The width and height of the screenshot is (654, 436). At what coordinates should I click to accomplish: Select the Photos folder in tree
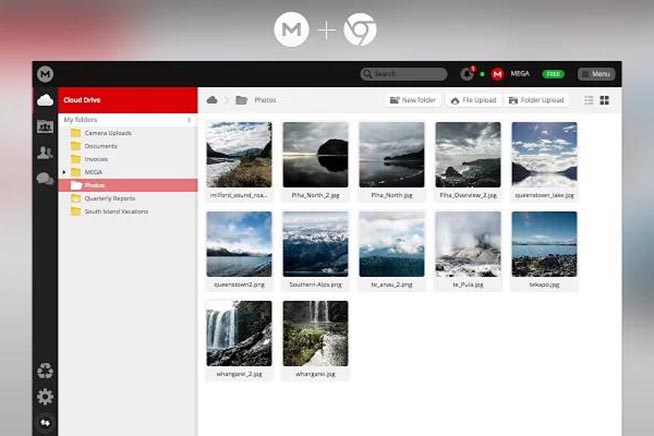click(128, 185)
